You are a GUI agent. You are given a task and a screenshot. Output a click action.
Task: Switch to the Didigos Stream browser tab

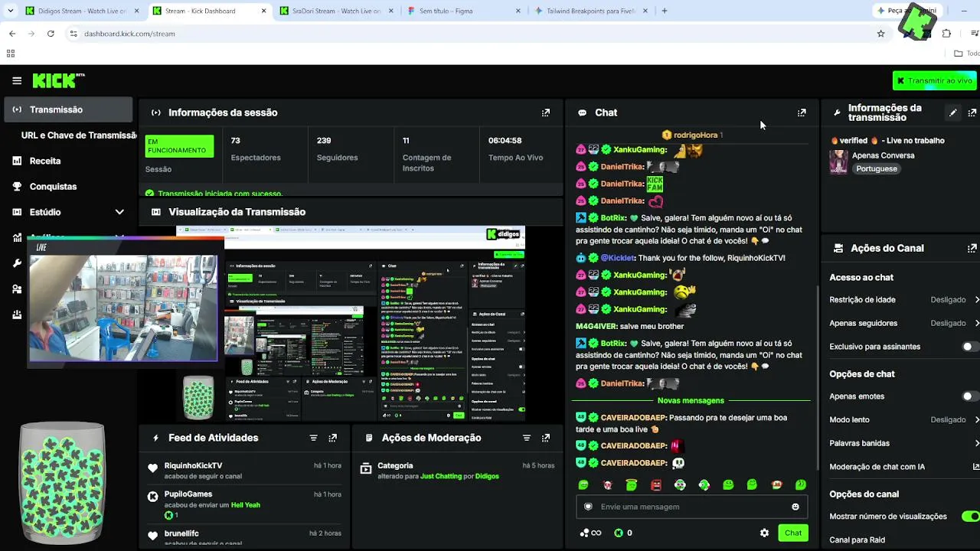pyautogui.click(x=81, y=11)
